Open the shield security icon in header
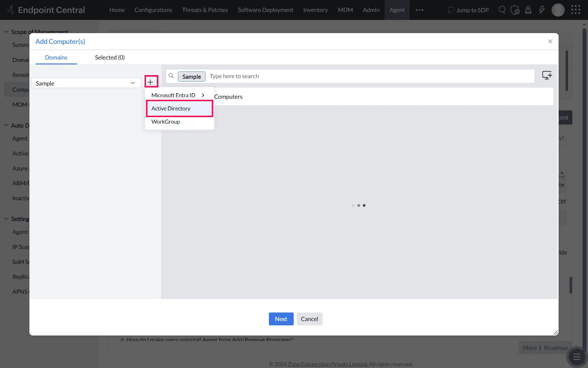The width and height of the screenshot is (588, 368). (x=515, y=10)
